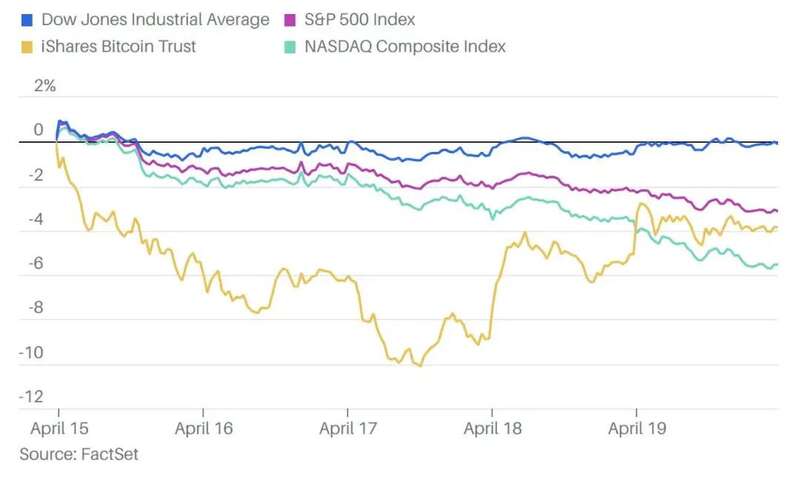Screen dimensions: 800x477
Task: Select the Dow Jones Industrial Average label
Action: (155, 20)
